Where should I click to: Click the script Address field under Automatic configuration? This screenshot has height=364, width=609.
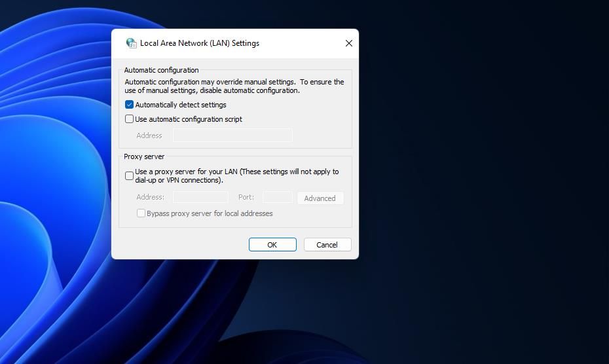coord(232,135)
